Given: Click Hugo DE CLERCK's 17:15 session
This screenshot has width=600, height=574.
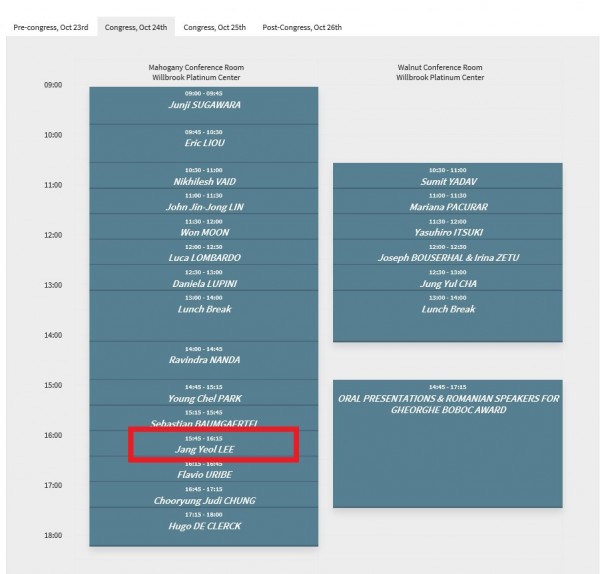Looking at the screenshot, I should (x=204, y=526).
